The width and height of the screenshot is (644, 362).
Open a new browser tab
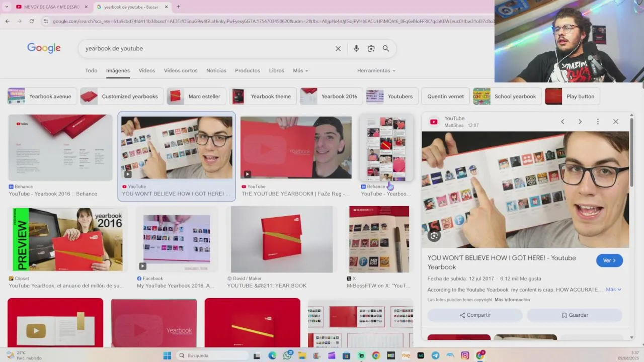178,7
